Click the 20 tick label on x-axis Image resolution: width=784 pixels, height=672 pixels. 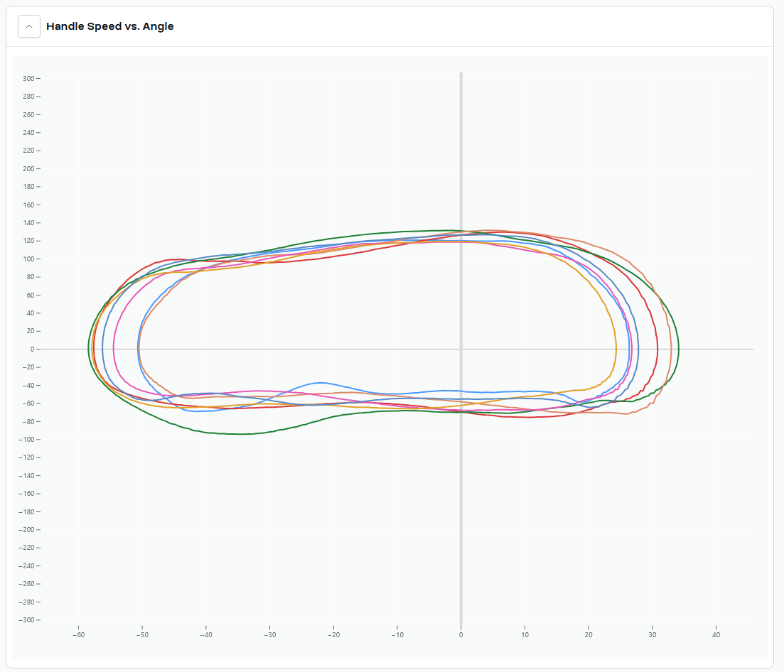[589, 635]
